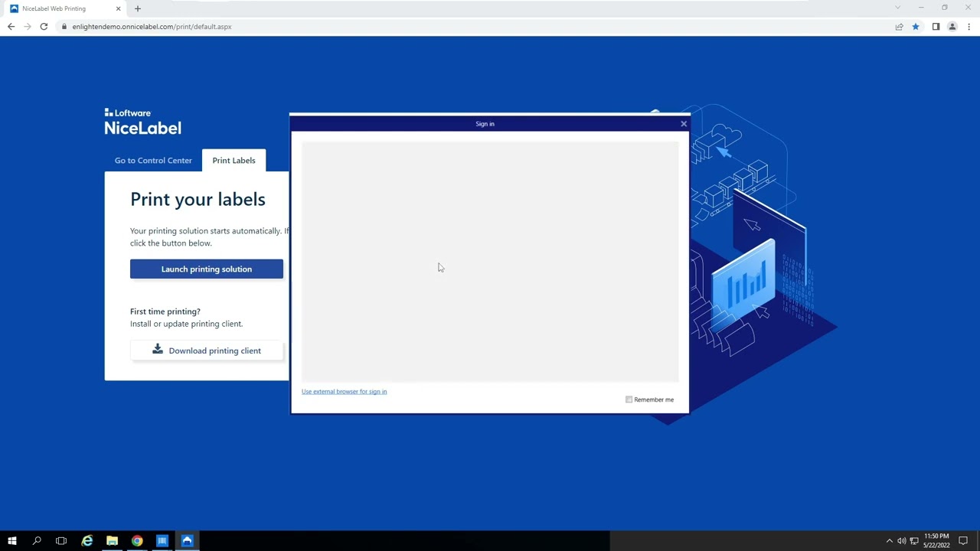Expand hidden system tray icons chevron
The image size is (980, 551).
pos(889,541)
